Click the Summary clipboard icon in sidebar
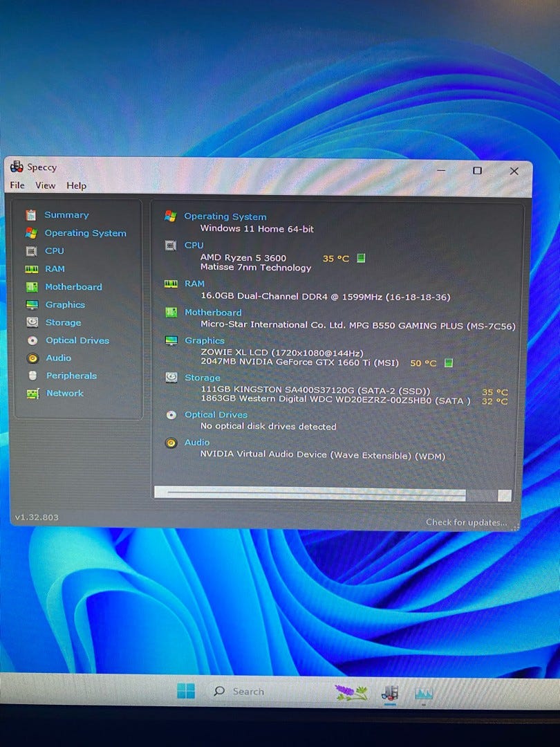The image size is (560, 747). 31,215
